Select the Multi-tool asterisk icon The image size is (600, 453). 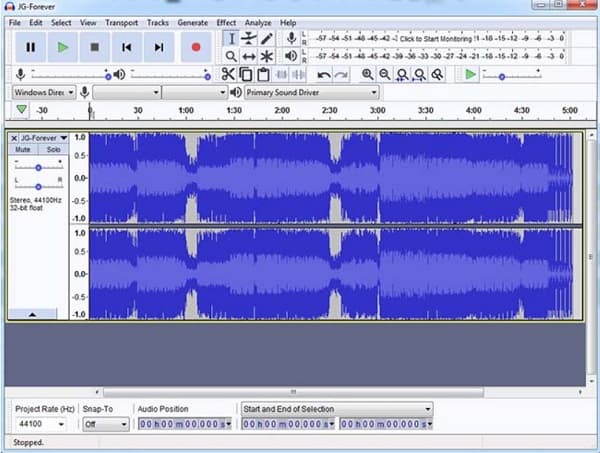point(267,57)
